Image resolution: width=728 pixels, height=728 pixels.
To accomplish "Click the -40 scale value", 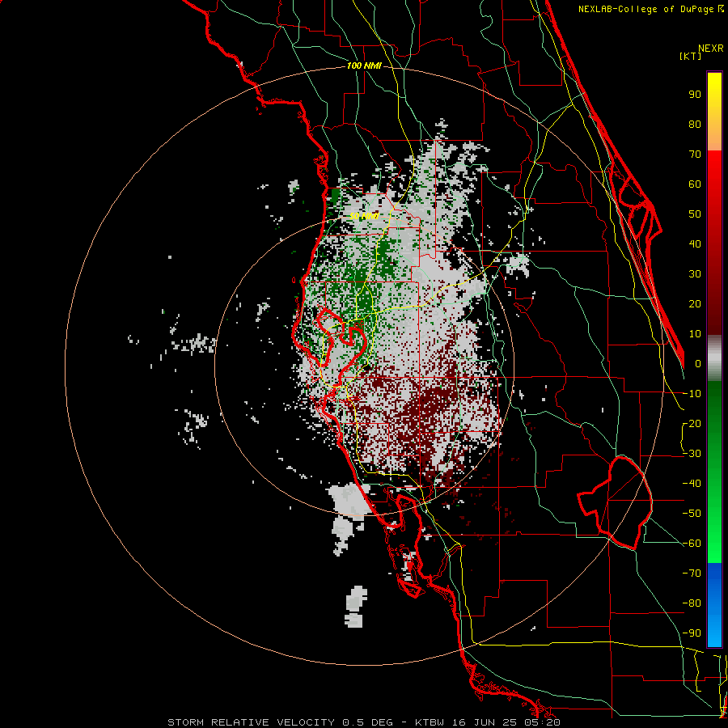I will [692, 484].
